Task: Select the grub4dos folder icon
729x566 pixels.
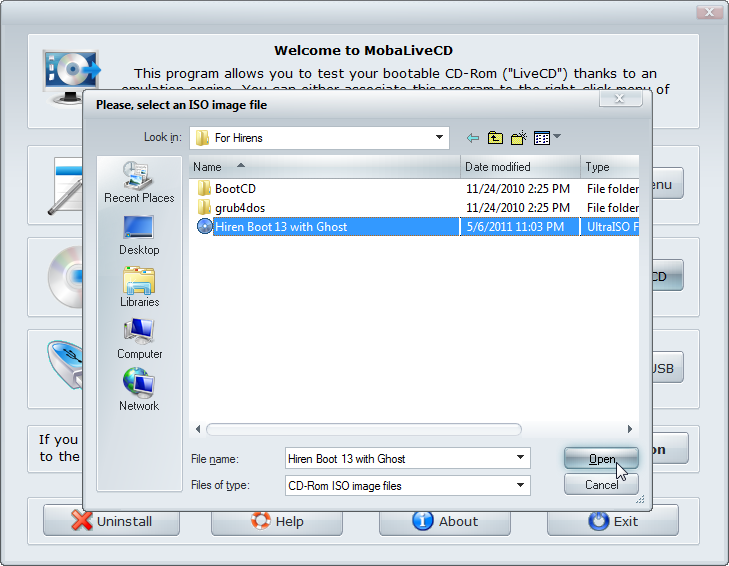Action: click(x=204, y=207)
